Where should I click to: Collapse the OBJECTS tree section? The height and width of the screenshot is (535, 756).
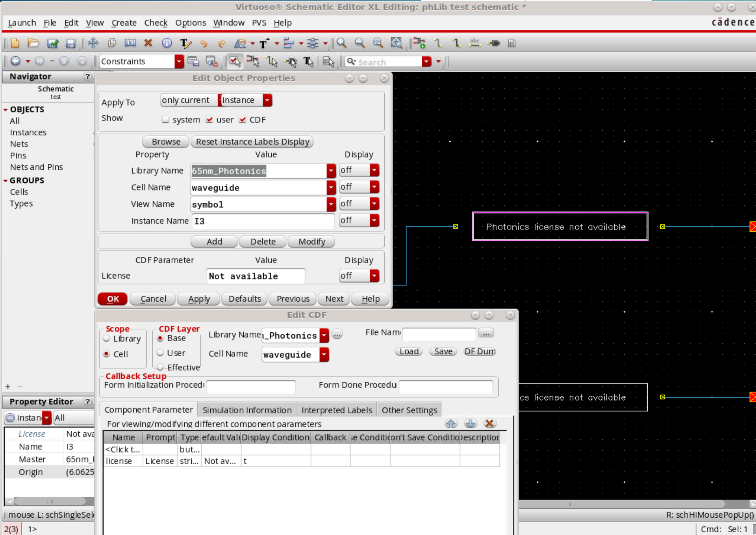(x=6, y=109)
